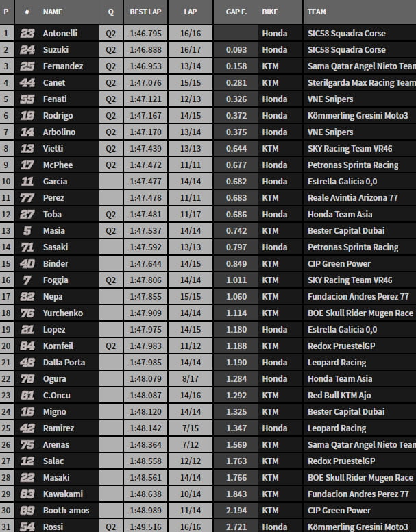Click the number 54 badge beside Rossi
This screenshot has height=532, width=416.
click(x=27, y=527)
